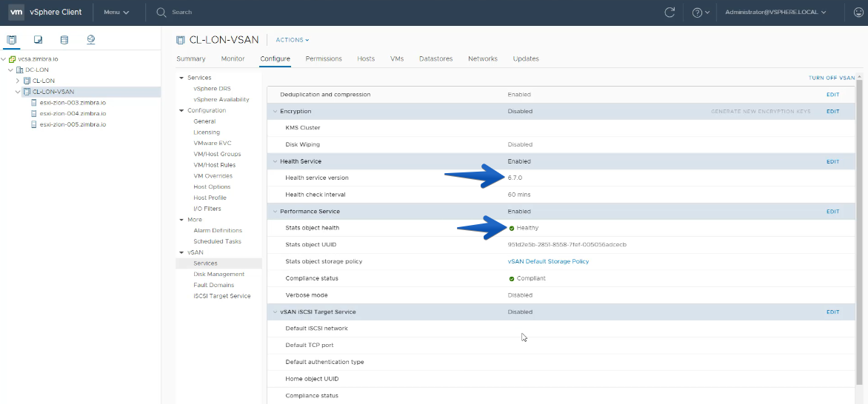Viewport: 868px width, 404px height.
Task: Open the ACTIONS dropdown
Action: coord(293,40)
